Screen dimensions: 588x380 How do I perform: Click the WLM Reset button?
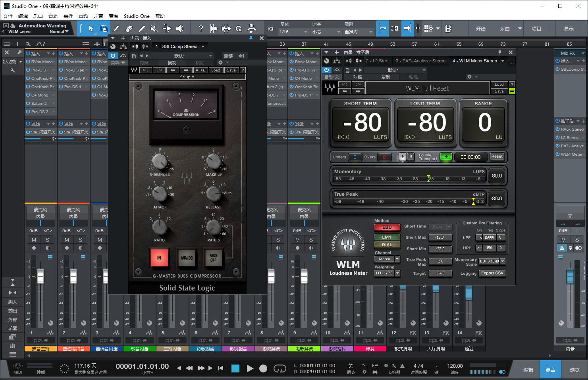coord(497,156)
